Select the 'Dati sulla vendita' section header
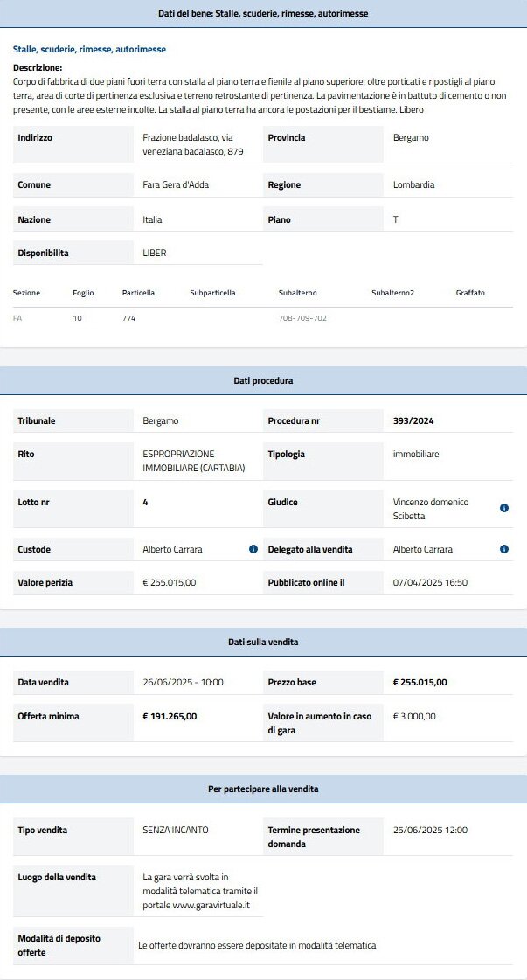Viewport: 527px width, 980px height. [263, 642]
